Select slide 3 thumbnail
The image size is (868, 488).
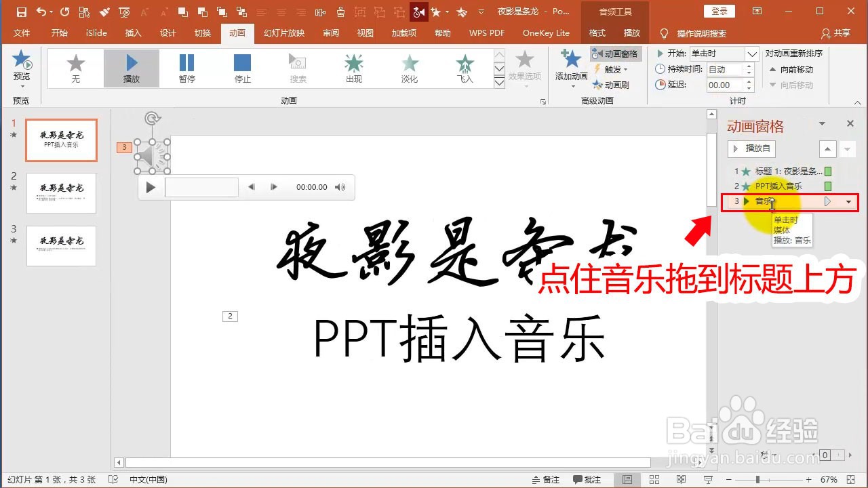coord(61,246)
